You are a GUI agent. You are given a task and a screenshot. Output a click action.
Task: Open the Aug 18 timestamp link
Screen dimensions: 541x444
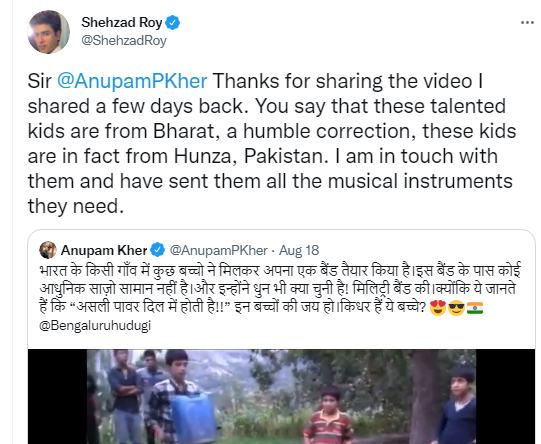tap(299, 250)
